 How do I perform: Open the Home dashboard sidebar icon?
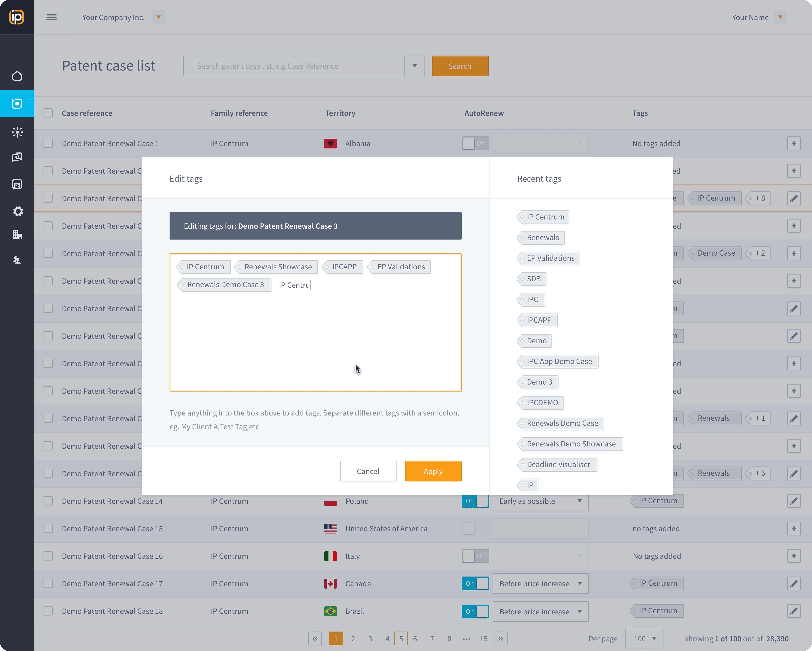tap(17, 76)
